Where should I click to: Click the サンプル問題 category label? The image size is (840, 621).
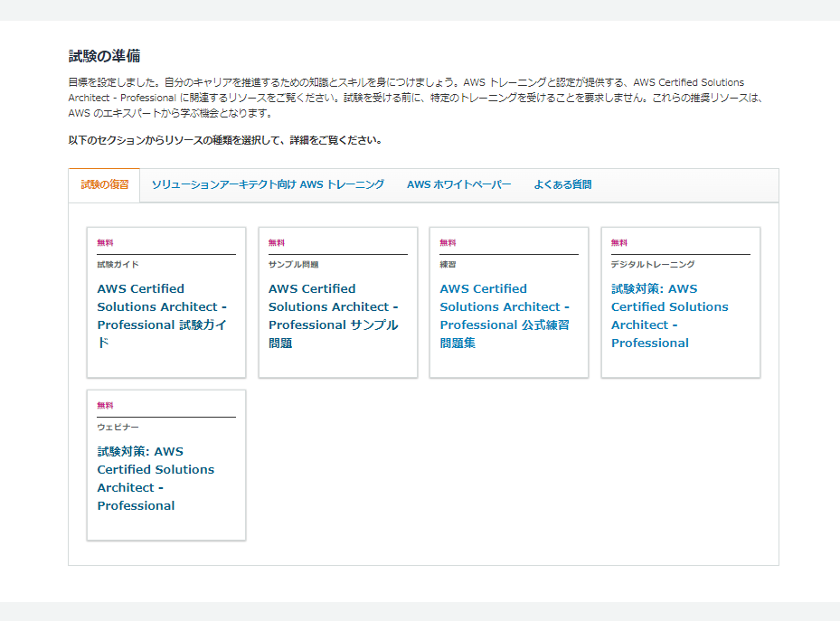(294, 265)
